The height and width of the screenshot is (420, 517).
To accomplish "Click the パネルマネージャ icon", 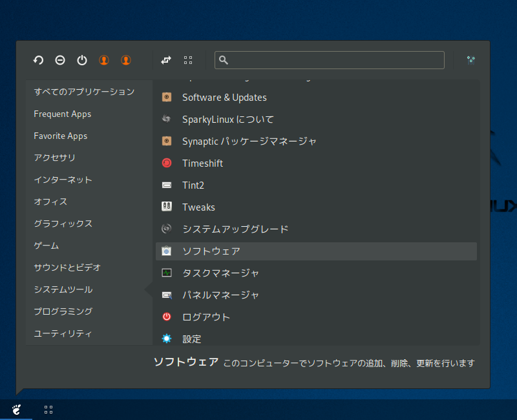I will pyautogui.click(x=167, y=295).
